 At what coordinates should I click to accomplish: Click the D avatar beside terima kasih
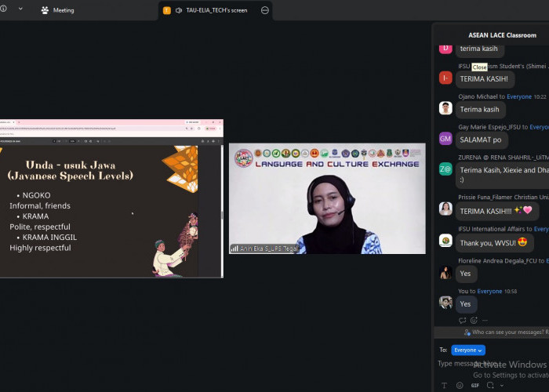coord(445,49)
